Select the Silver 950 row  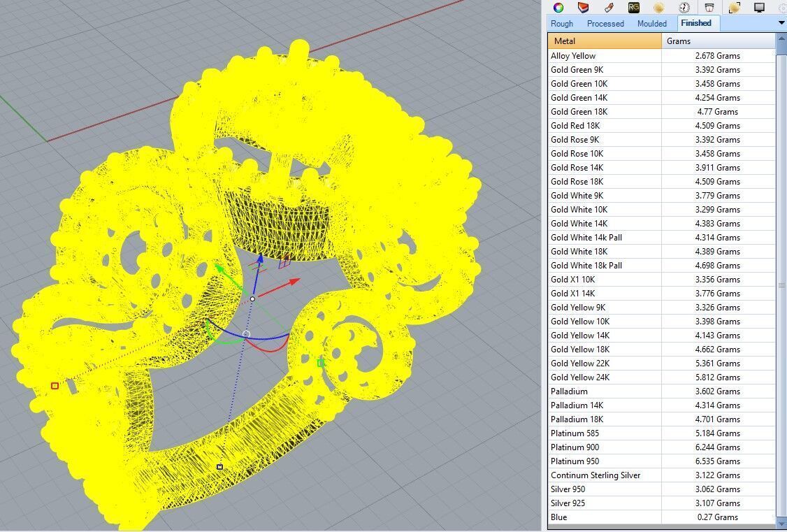[661, 490]
